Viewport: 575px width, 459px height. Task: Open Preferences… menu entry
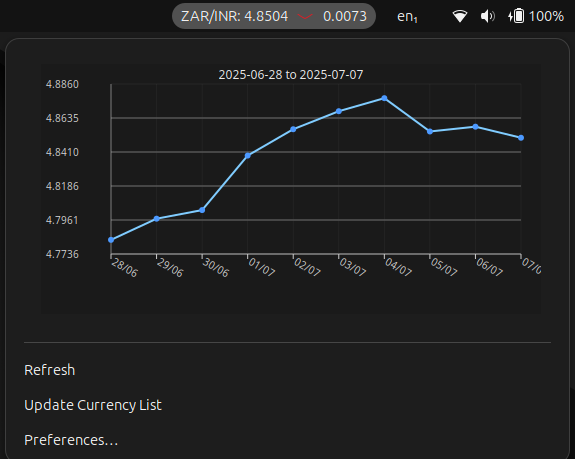pyautogui.click(x=71, y=440)
